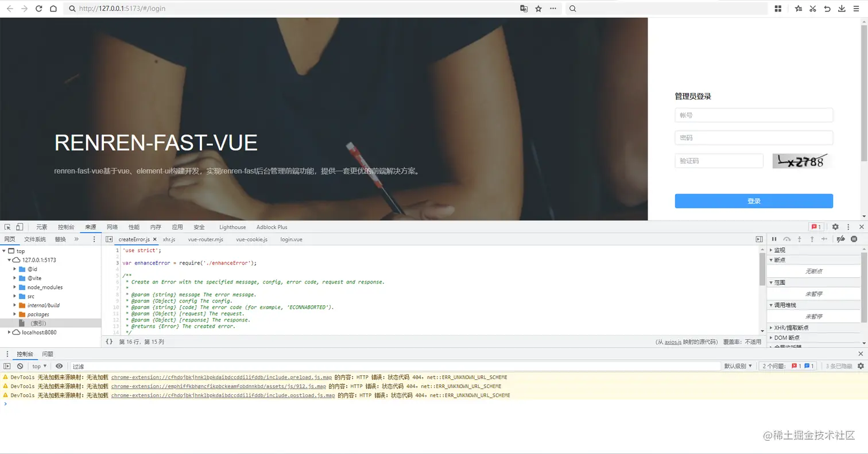The width and height of the screenshot is (868, 454).
Task: Toggle pause on exceptions
Action: coord(854,239)
